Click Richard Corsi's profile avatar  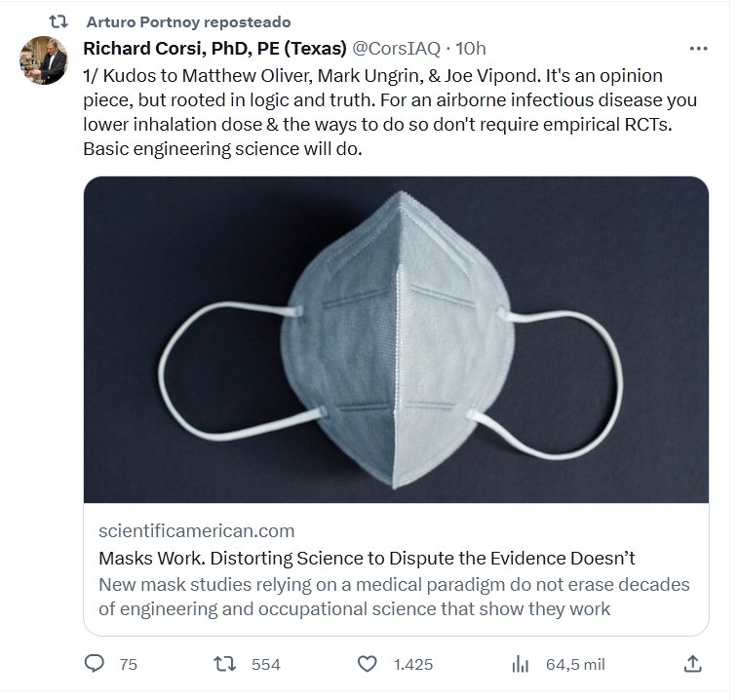(44, 60)
